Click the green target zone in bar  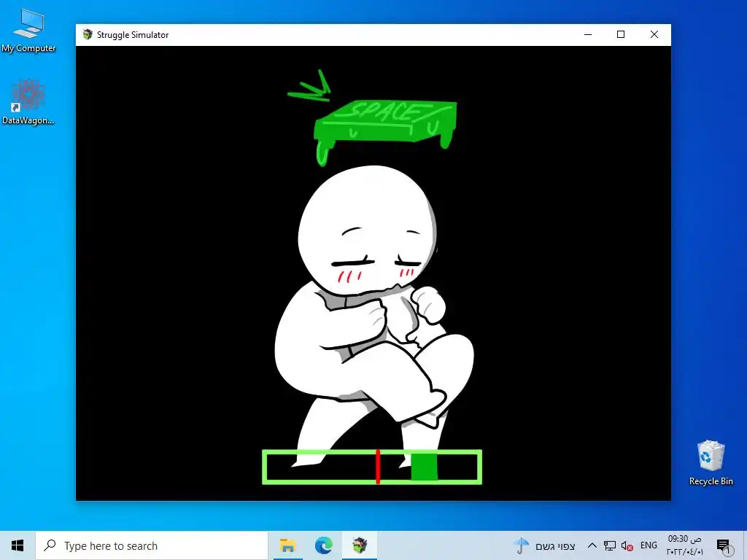click(x=424, y=467)
